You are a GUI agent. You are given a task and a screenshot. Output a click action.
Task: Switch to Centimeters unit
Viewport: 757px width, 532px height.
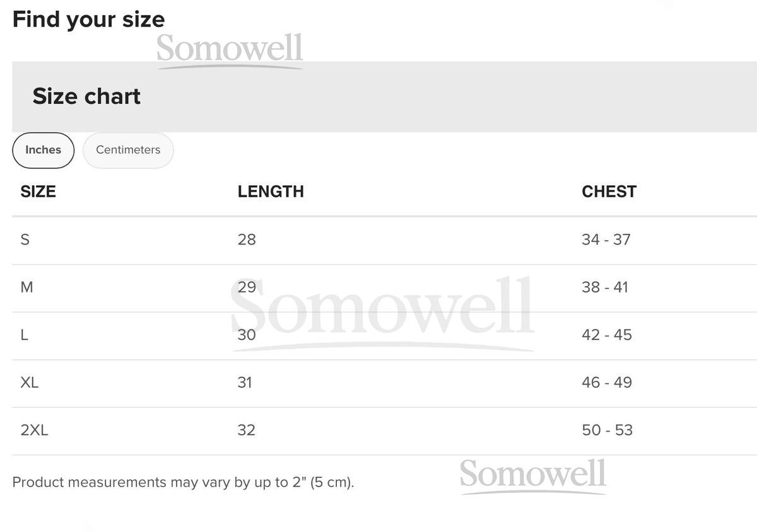coord(128,150)
